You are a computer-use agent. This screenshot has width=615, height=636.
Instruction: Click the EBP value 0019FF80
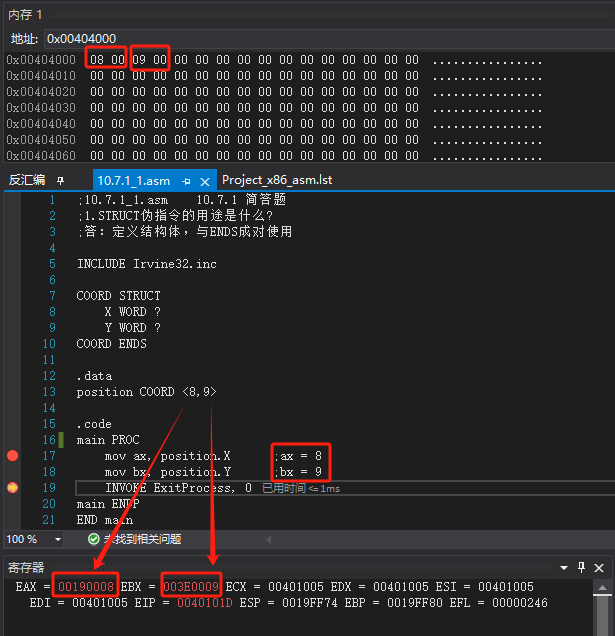(x=415, y=603)
